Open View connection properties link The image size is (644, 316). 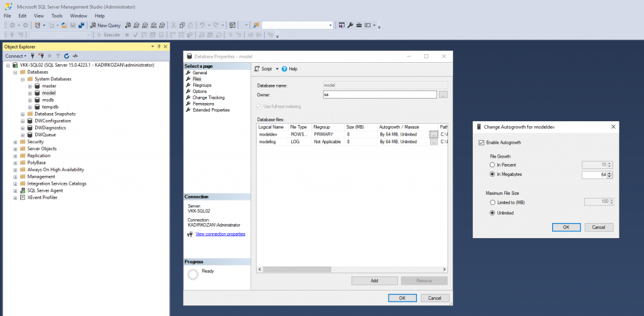(x=220, y=234)
